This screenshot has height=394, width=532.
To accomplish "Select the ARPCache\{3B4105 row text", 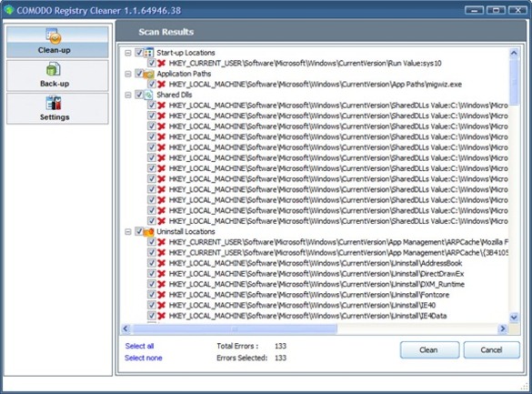I will click(338, 252).
